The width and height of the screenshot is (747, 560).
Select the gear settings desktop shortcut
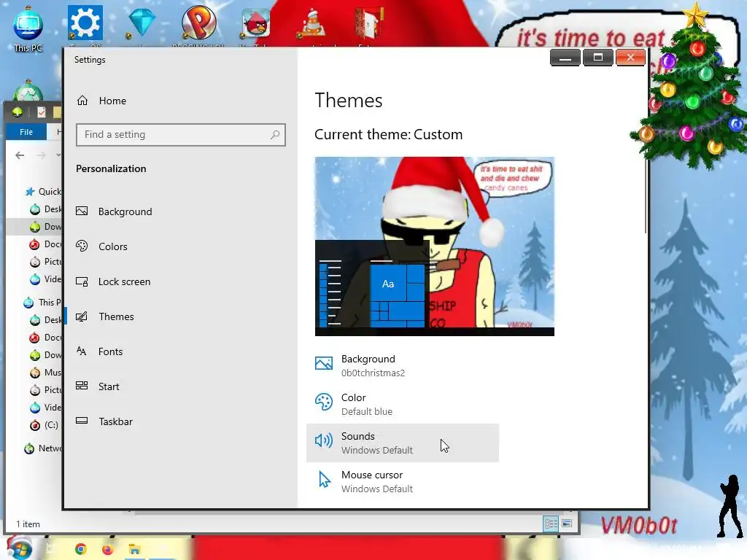pos(85,24)
